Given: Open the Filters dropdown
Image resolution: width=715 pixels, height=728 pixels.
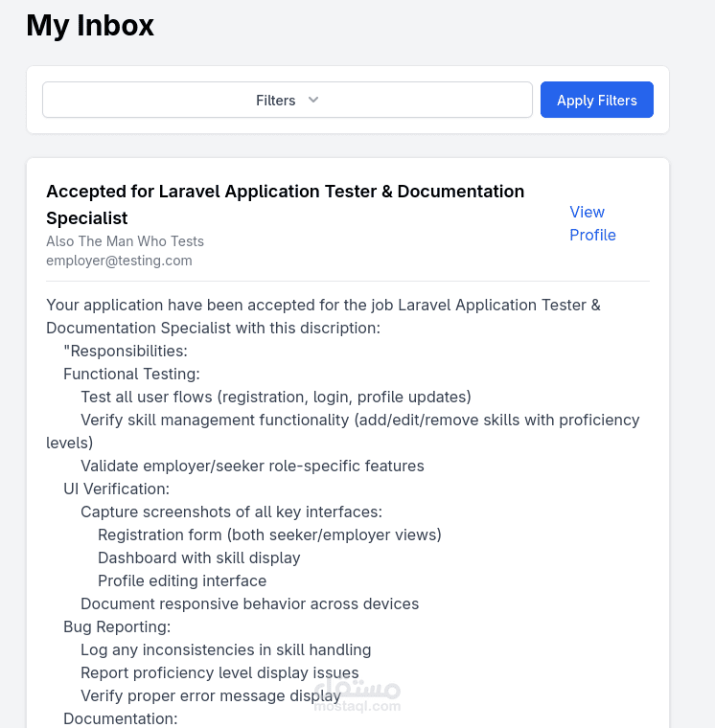Looking at the screenshot, I should pyautogui.click(x=287, y=100).
